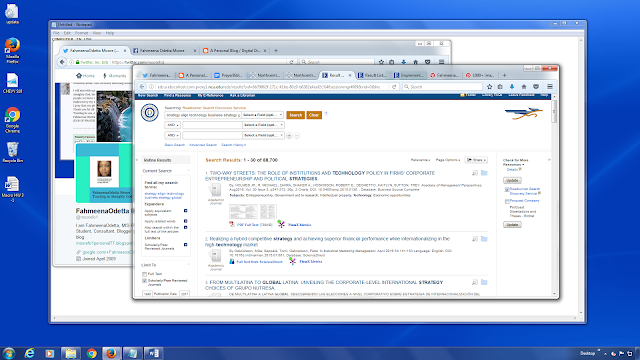The image size is (640, 360).
Task: Click the second search term input field
Action: coord(212,125)
